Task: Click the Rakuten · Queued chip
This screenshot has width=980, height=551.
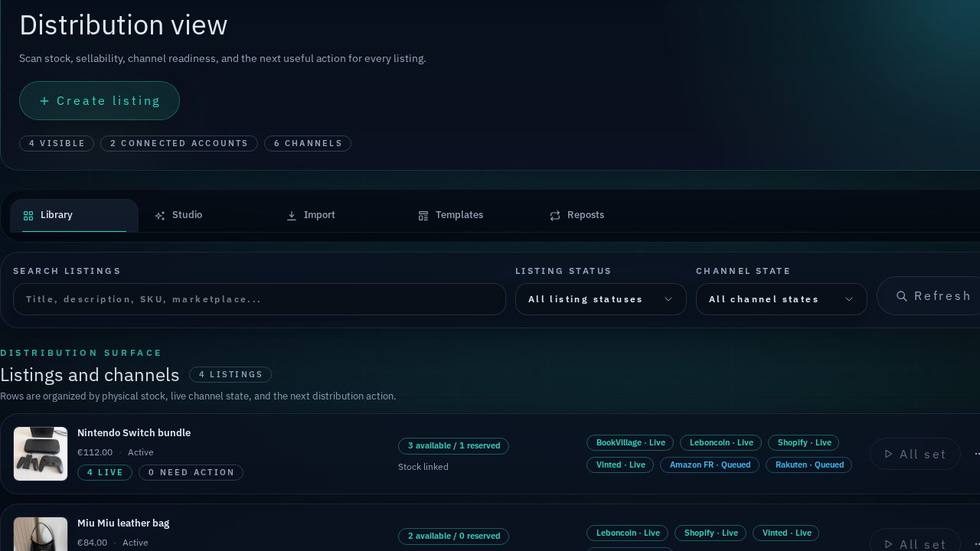Action: pos(808,465)
